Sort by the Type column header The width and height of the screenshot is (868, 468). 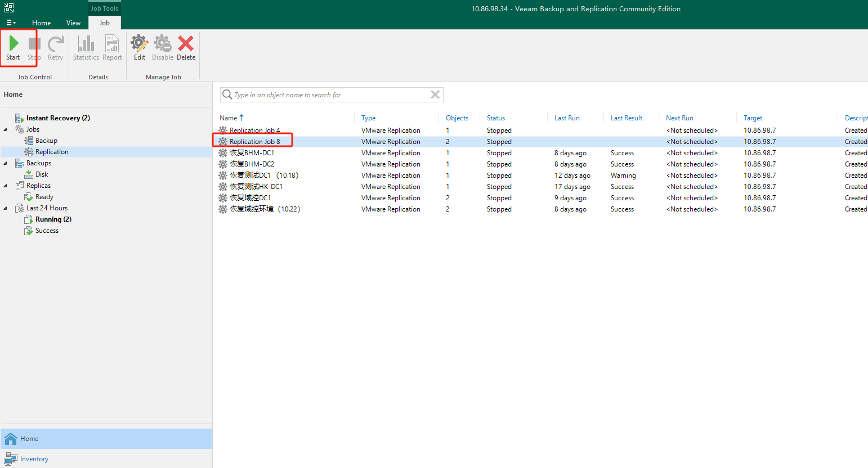(369, 118)
